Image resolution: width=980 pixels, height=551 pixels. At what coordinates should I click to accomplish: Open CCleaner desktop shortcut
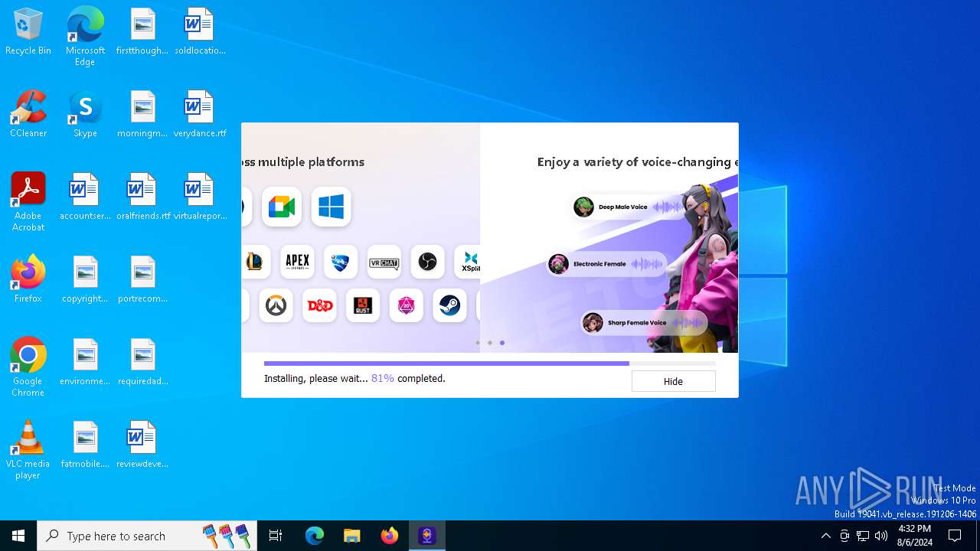point(28,115)
